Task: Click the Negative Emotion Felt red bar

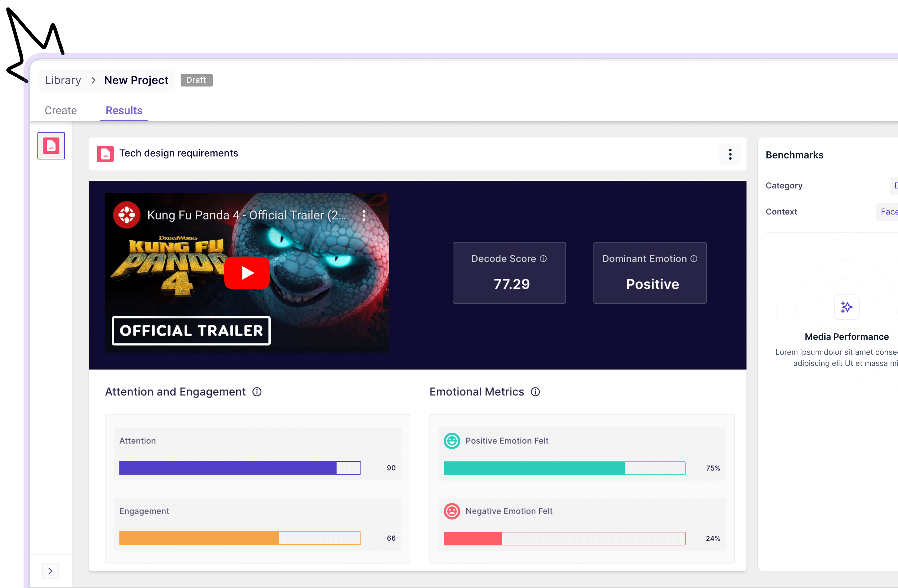Action: (x=565, y=538)
